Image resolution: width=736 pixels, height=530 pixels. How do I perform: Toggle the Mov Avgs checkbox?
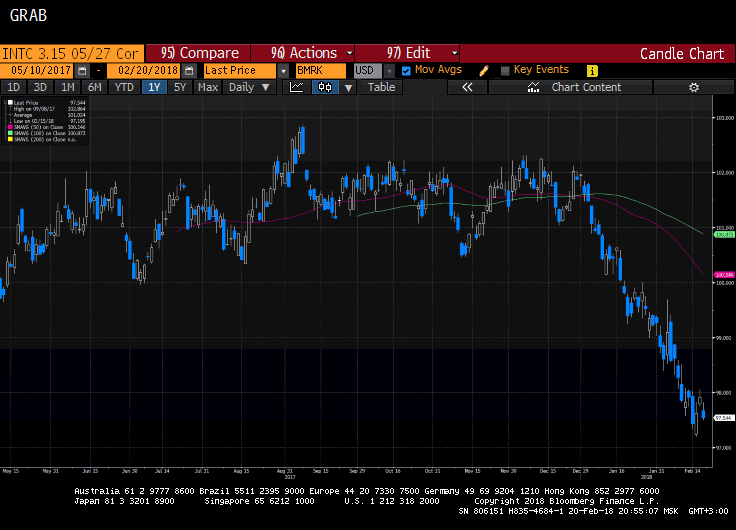click(406, 71)
